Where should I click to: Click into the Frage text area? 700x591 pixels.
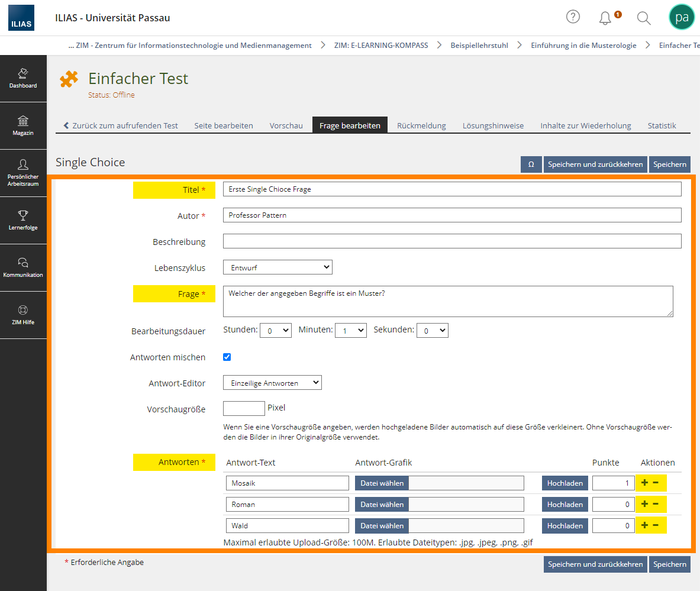click(448, 301)
